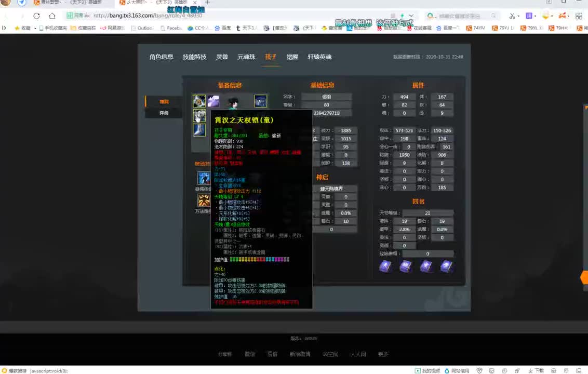Select the 轩辕英魂 tab

point(321,57)
